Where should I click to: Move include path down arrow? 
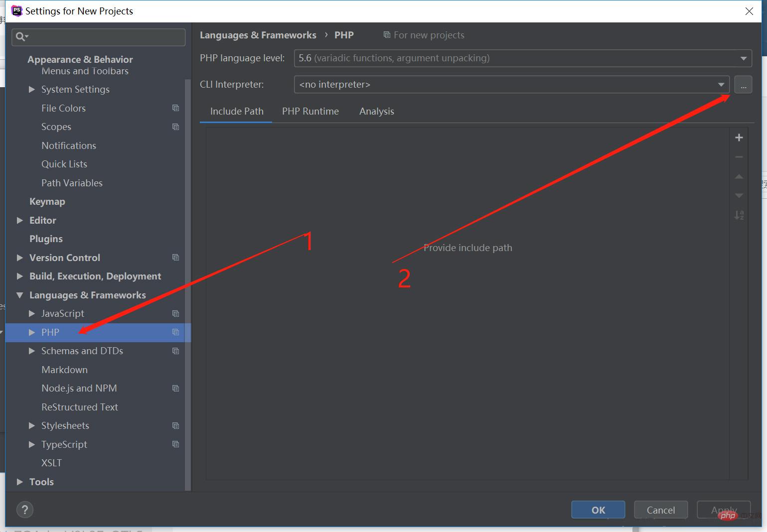739,196
